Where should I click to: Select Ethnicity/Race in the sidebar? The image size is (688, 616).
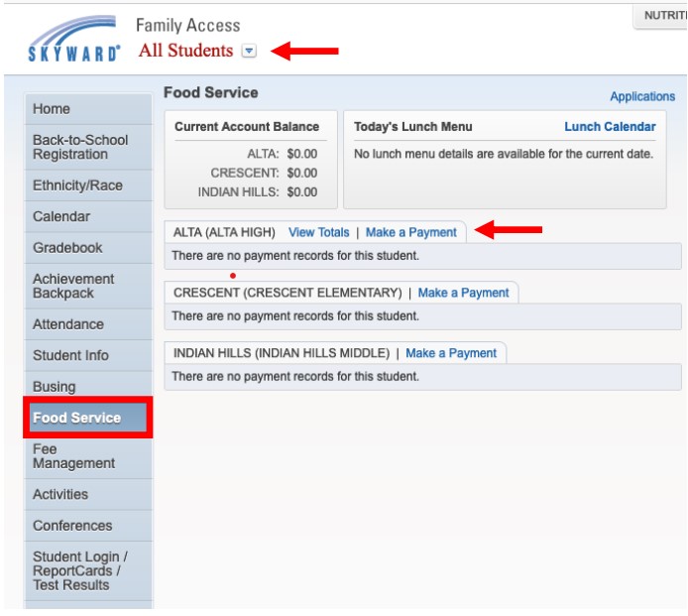pos(77,185)
